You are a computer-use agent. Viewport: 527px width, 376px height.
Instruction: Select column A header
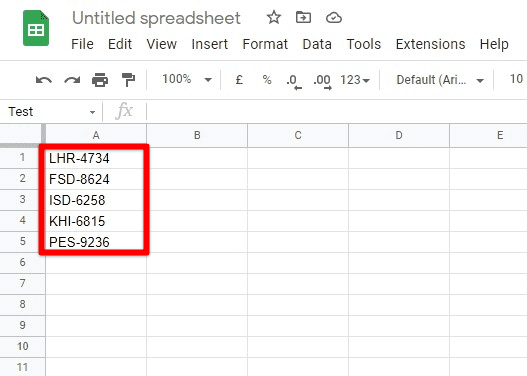[x=96, y=135]
